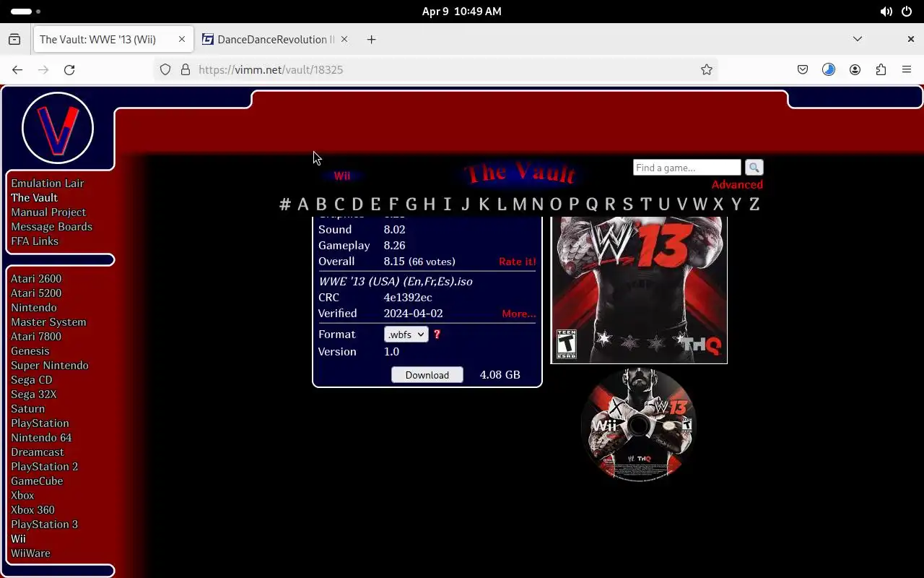This screenshot has height=578, width=924.
Task: Open the Pocket save icon
Action: [803, 69]
